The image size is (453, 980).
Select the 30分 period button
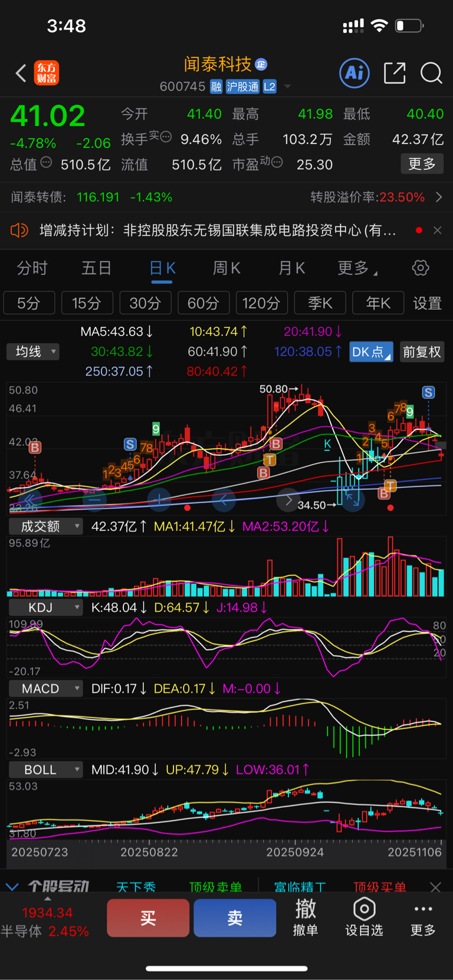click(x=145, y=303)
